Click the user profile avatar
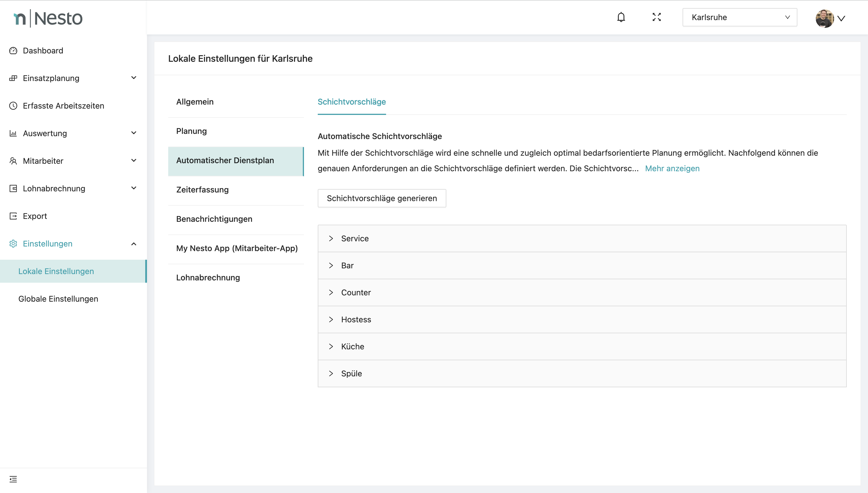 [x=824, y=18]
